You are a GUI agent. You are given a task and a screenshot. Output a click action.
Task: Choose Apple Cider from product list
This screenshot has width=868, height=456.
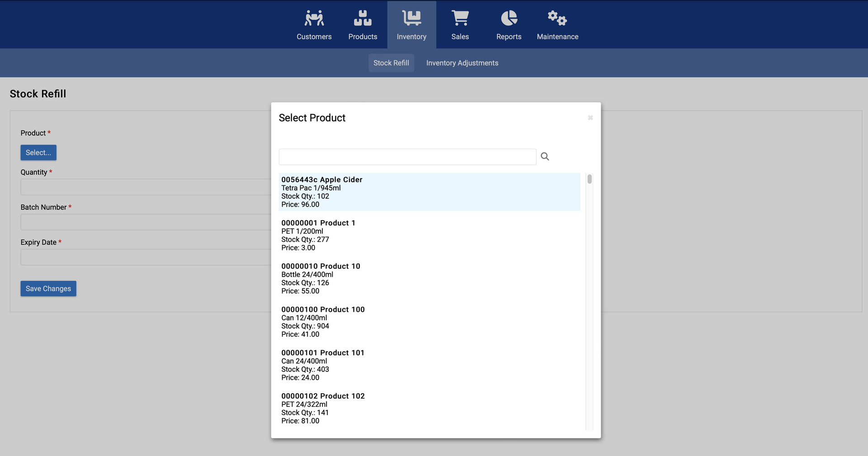[429, 192]
